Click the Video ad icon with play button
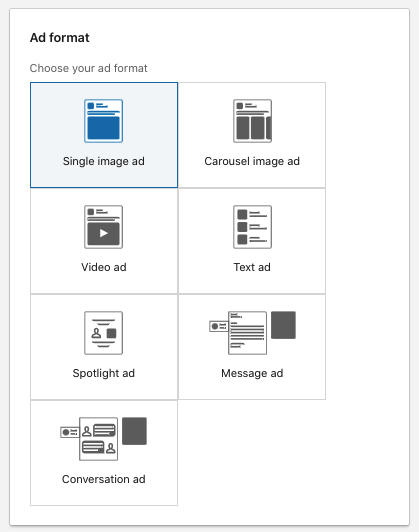The width and height of the screenshot is (419, 532). click(103, 227)
